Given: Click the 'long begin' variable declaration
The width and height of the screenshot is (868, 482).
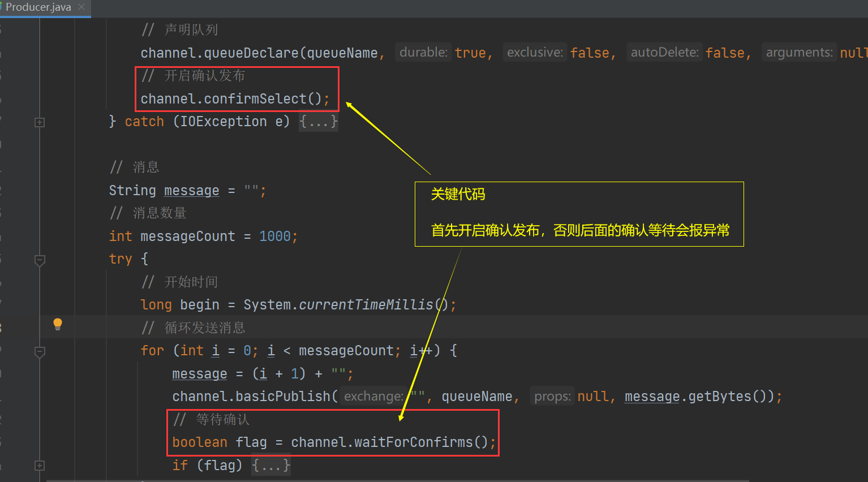Looking at the screenshot, I should coord(180,305).
